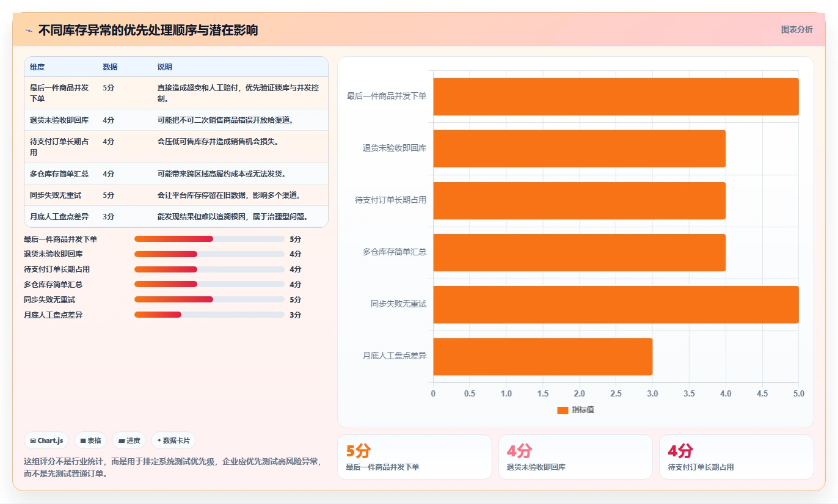Click the title 不同库存异常的优先处理顺序与潜在影响
Viewport: 838px width, 504px height.
click(148, 30)
